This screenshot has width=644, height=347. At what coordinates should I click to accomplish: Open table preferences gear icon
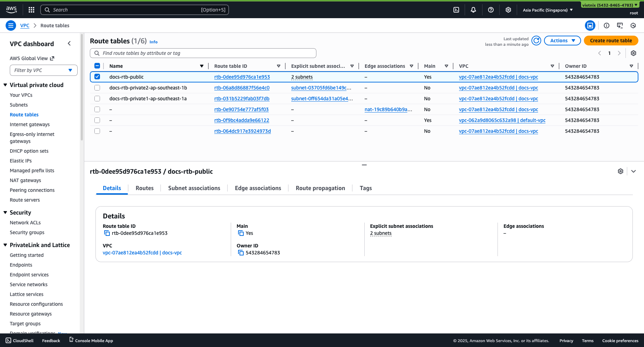point(634,53)
